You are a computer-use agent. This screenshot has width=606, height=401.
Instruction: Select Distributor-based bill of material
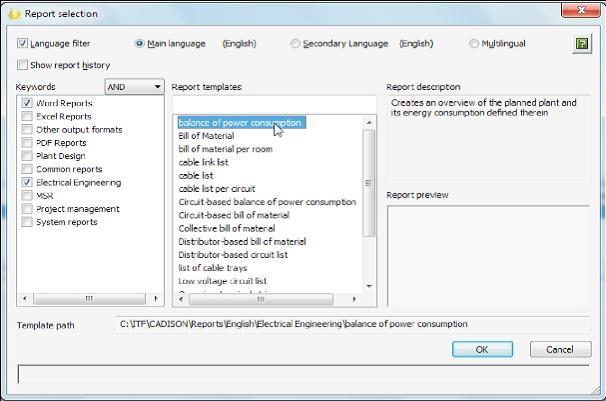(242, 242)
